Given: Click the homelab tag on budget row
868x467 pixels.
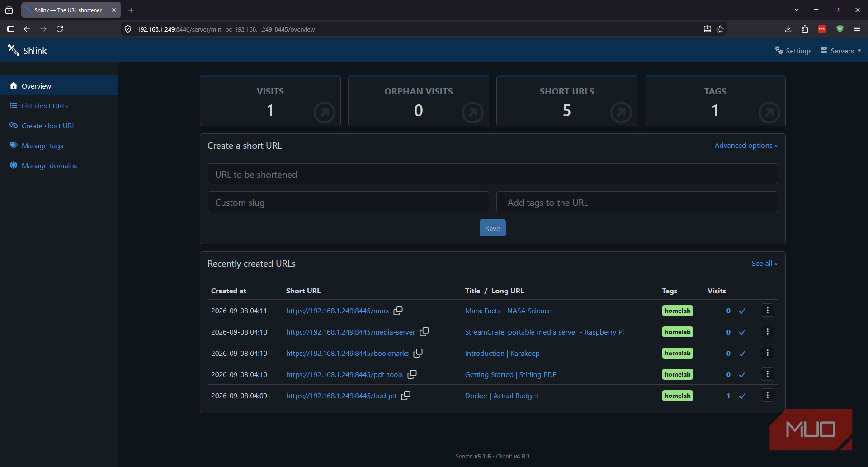Looking at the screenshot, I should (x=677, y=396).
